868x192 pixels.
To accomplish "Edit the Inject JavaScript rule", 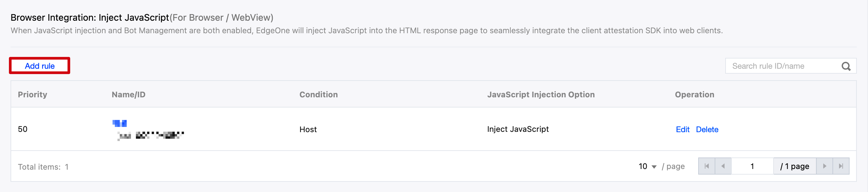I will click(682, 129).
